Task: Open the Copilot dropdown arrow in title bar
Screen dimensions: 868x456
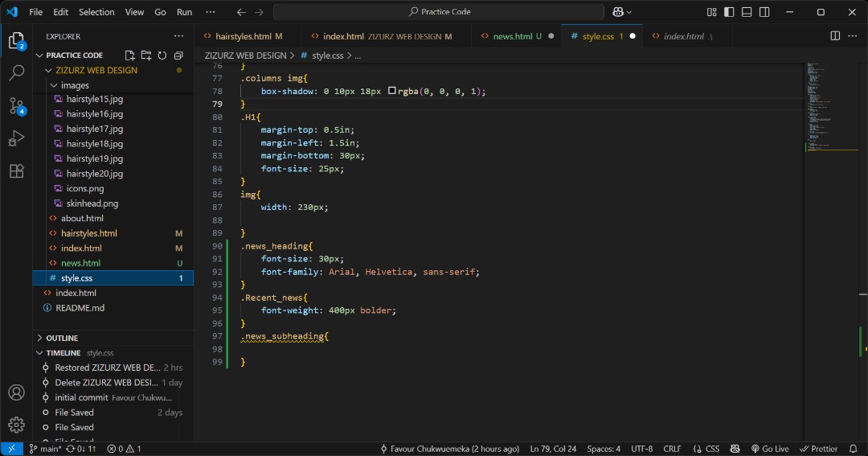Action: tap(628, 12)
